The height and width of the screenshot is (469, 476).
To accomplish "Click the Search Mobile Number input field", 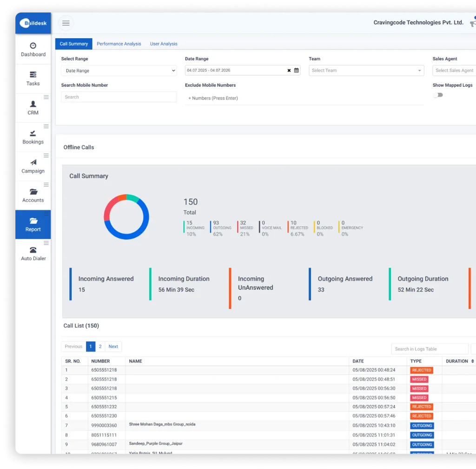I will (119, 97).
